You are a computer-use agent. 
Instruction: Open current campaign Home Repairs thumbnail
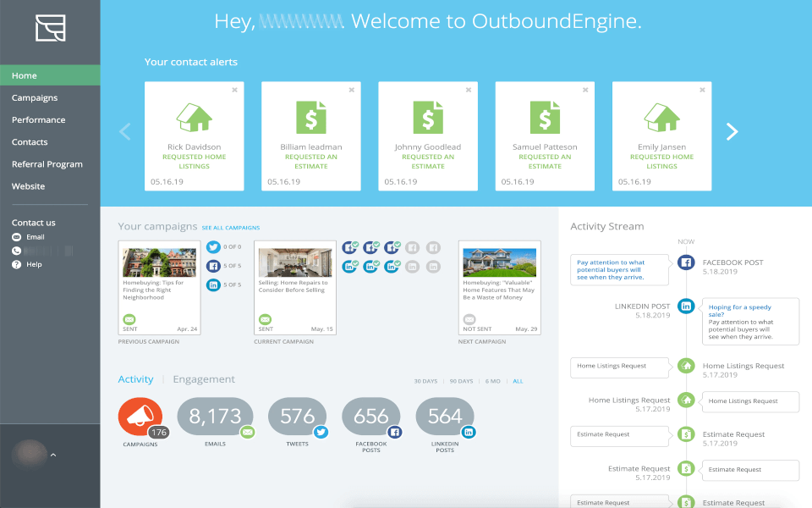[295, 262]
